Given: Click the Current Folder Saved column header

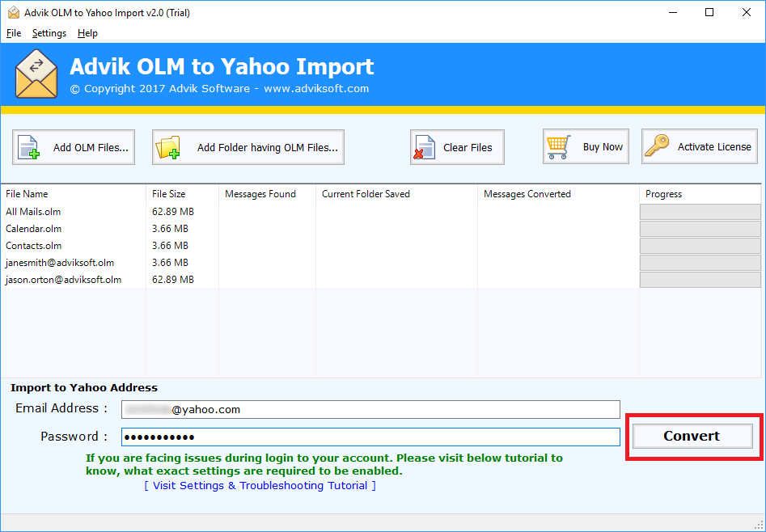Looking at the screenshot, I should [x=396, y=194].
